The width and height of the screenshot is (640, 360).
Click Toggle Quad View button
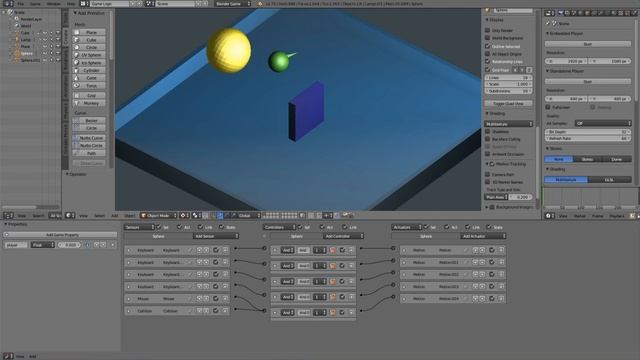(x=509, y=103)
